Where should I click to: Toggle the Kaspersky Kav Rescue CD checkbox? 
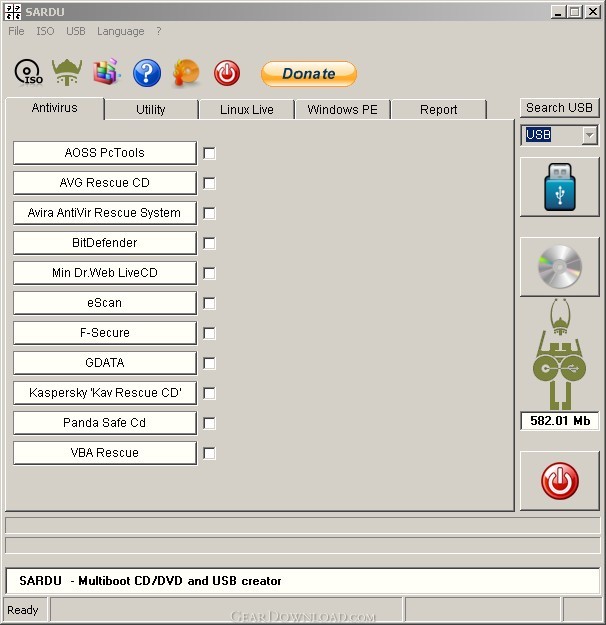tap(209, 393)
